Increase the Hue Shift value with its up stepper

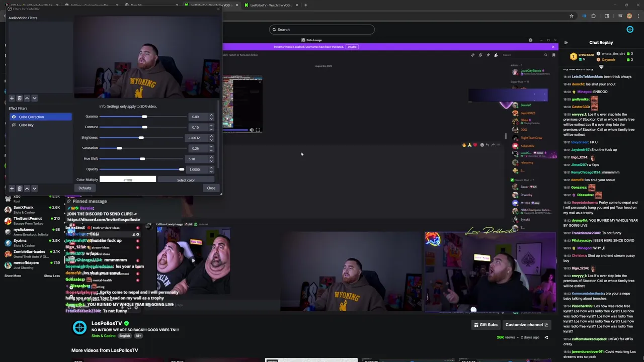pyautogui.click(x=211, y=157)
